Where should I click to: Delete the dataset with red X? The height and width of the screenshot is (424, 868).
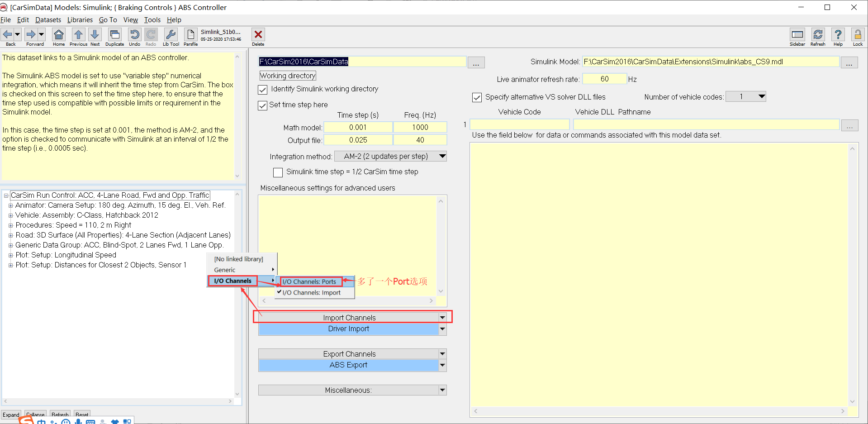(258, 34)
